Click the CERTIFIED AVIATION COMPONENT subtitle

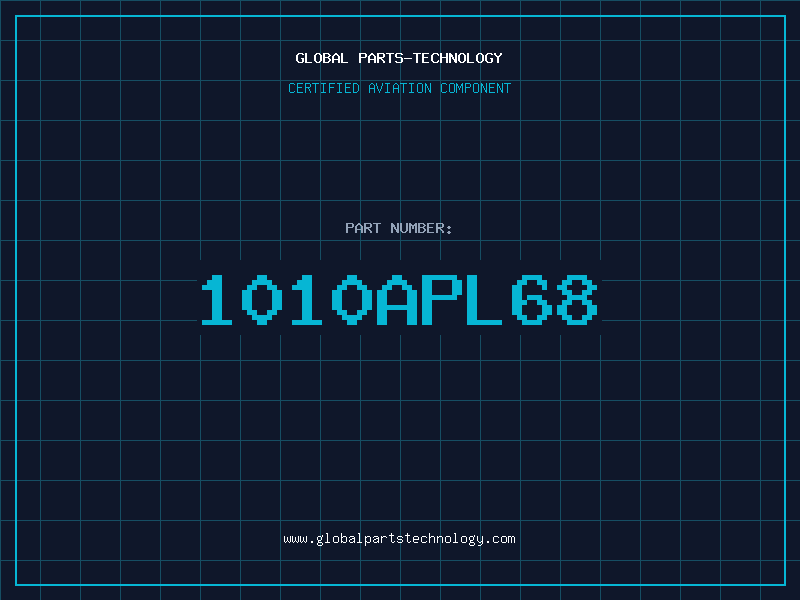(399, 88)
